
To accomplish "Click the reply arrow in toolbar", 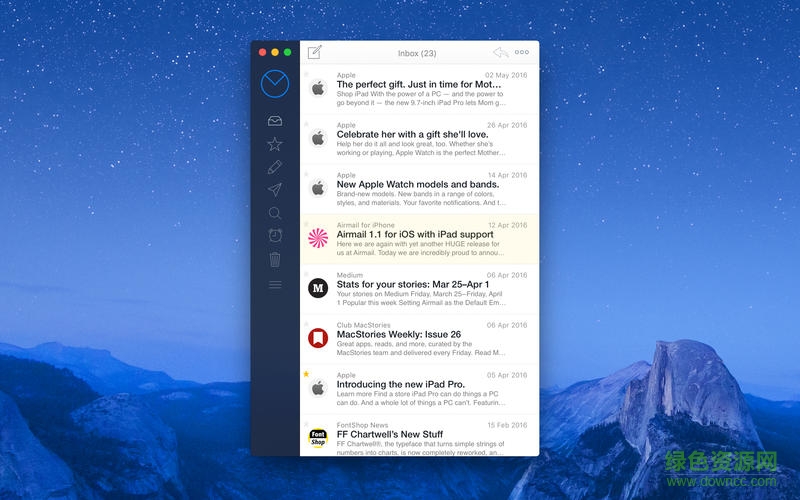I will [501, 52].
